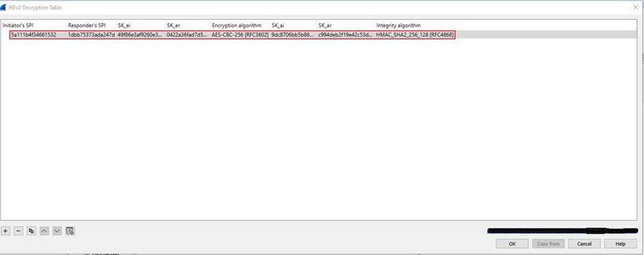The height and width of the screenshot is (255, 644).
Task: Click the SK_er column header
Action: point(187,26)
